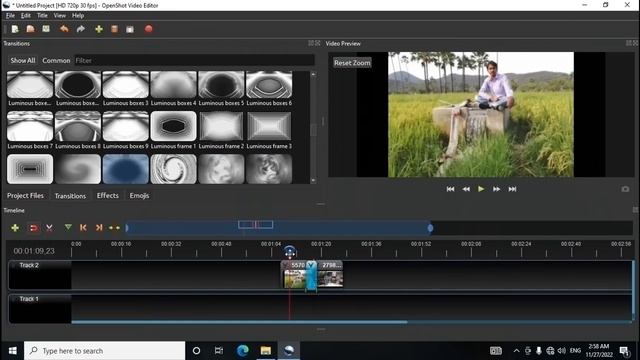Select the Luminous boxes 3 transition

[125, 88]
